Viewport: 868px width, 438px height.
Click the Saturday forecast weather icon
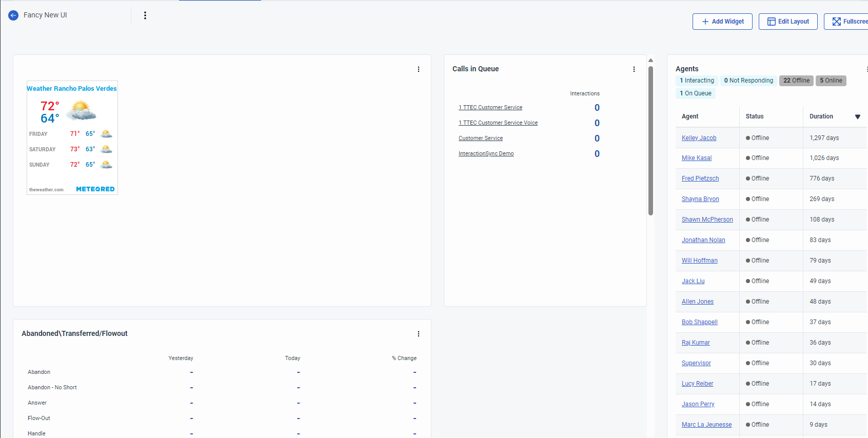click(106, 149)
